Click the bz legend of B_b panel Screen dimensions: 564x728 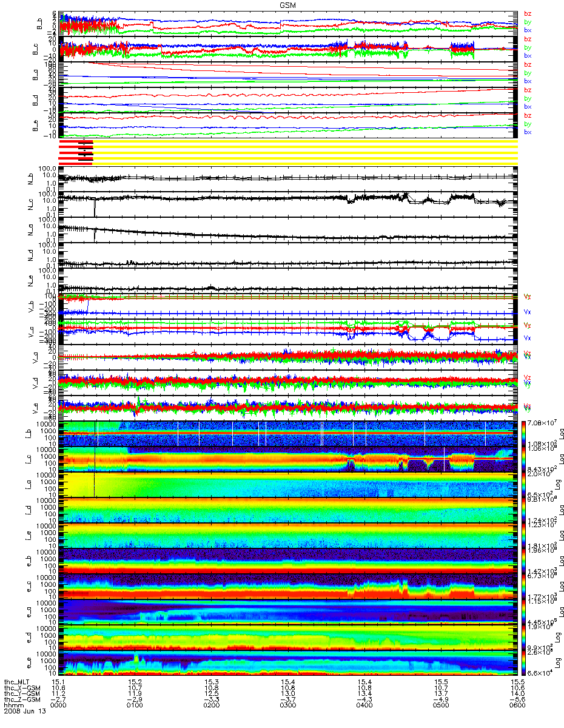click(x=528, y=13)
